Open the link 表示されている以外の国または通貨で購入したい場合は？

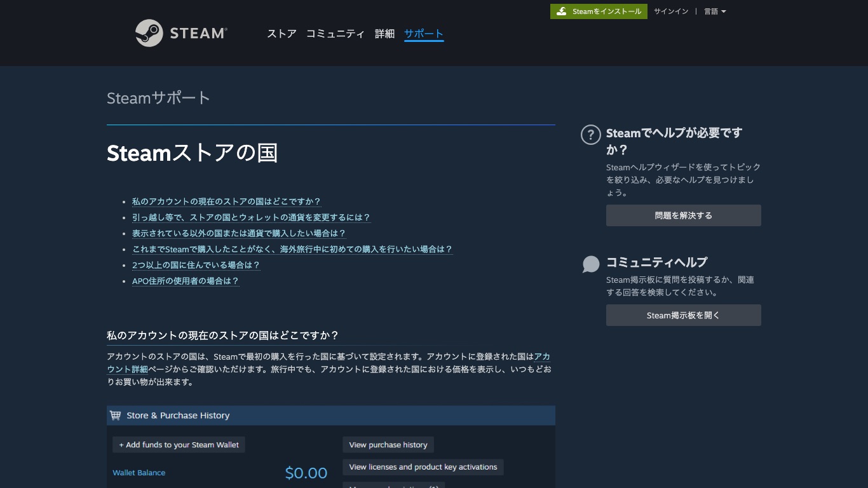pos(239,233)
